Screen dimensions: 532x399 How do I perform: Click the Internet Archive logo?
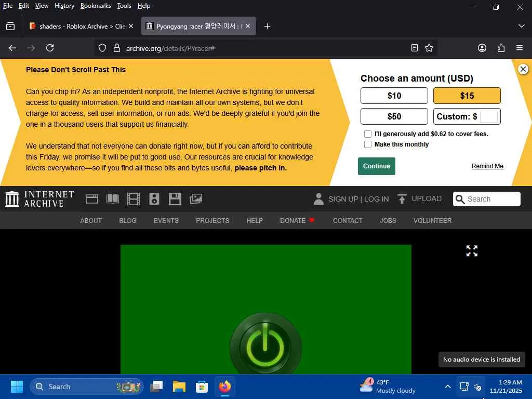point(39,199)
